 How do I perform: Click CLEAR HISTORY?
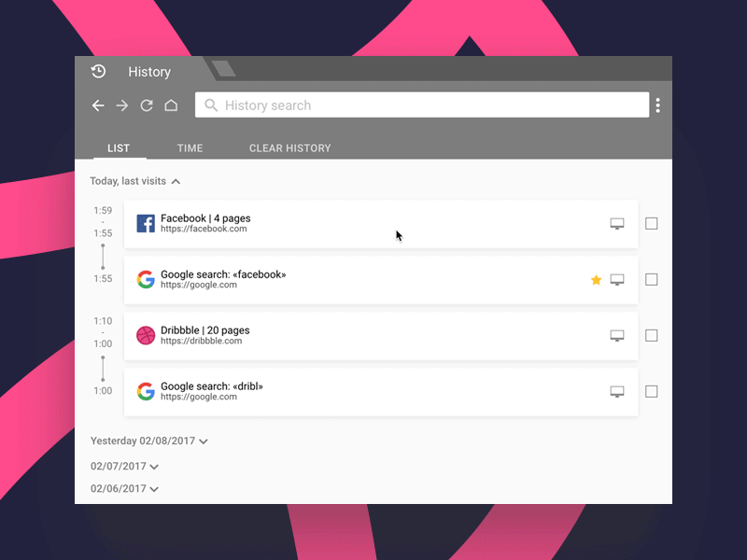click(x=289, y=148)
